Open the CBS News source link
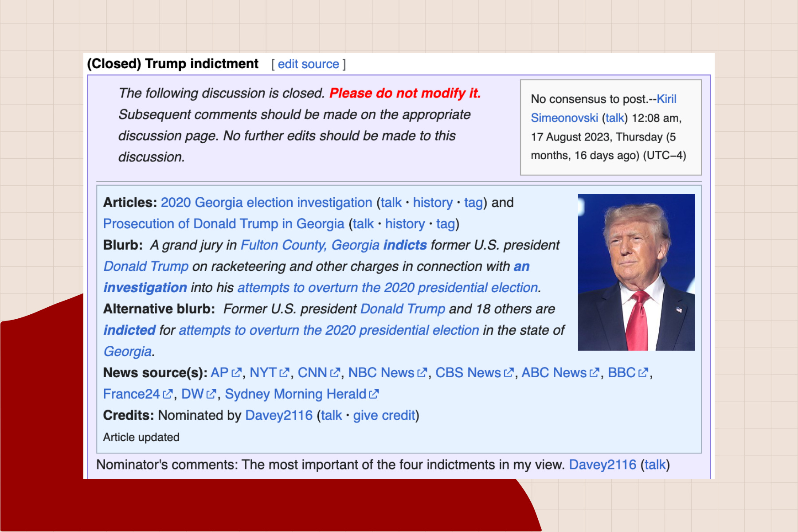 pyautogui.click(x=468, y=373)
